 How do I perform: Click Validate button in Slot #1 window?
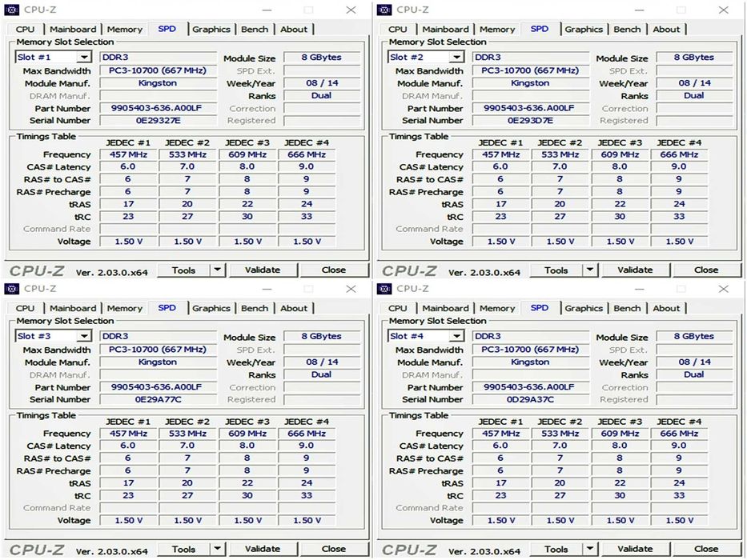[263, 270]
